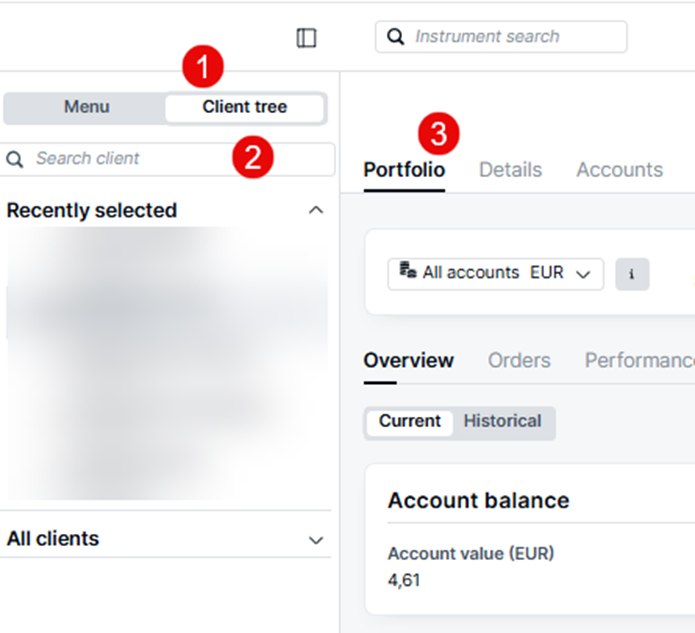
Task: Expand the All clients section
Action: click(316, 540)
